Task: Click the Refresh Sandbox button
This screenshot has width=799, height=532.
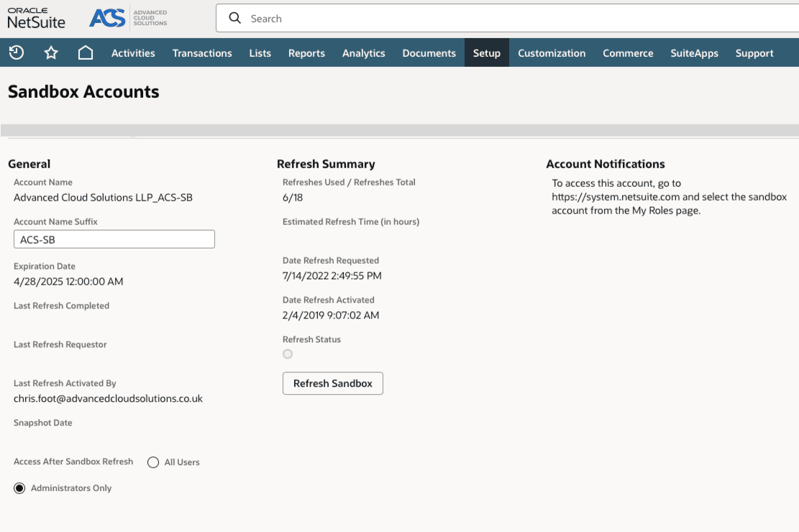Action: [333, 383]
